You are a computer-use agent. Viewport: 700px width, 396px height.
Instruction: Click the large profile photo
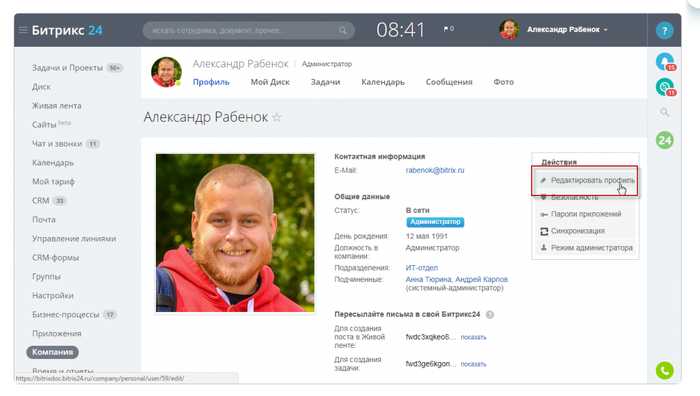click(x=235, y=233)
